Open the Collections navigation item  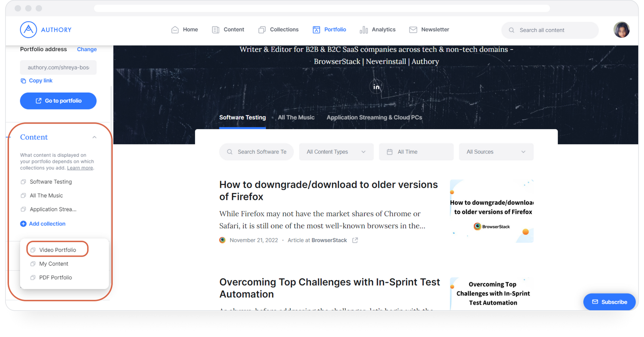[x=278, y=30]
